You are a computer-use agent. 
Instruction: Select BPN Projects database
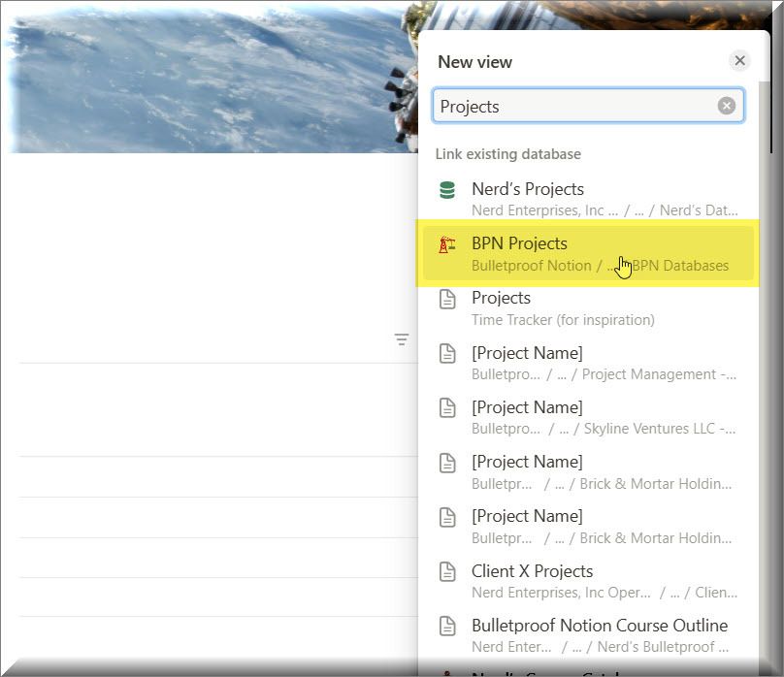(588, 253)
